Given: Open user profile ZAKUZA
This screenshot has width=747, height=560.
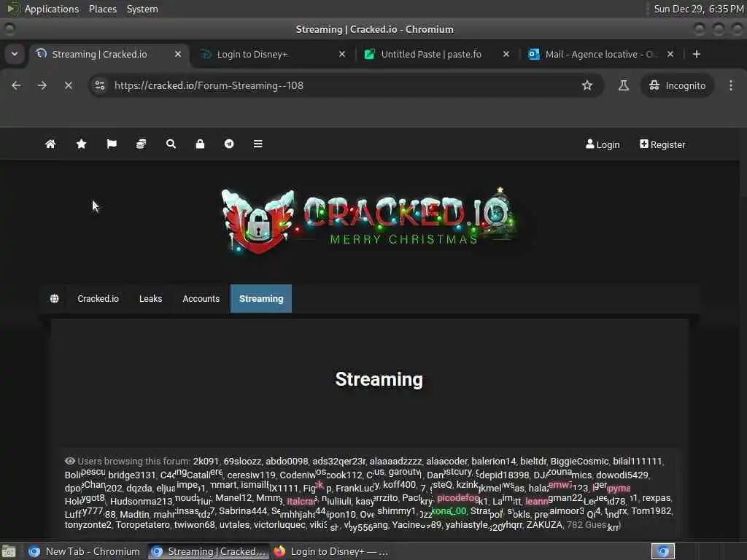Looking at the screenshot, I should click(x=544, y=525).
